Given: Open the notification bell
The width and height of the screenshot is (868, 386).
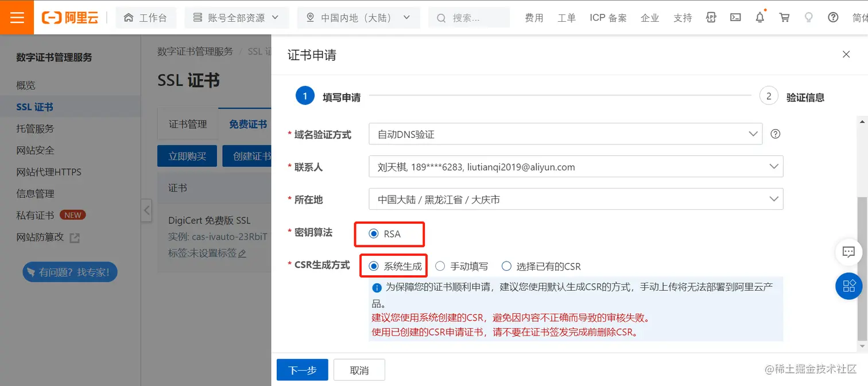Looking at the screenshot, I should (x=760, y=18).
